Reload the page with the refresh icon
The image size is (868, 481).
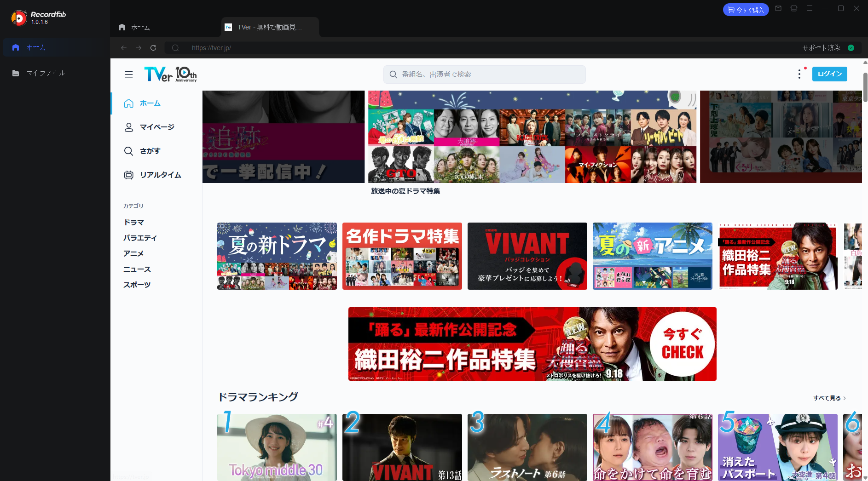[153, 48]
